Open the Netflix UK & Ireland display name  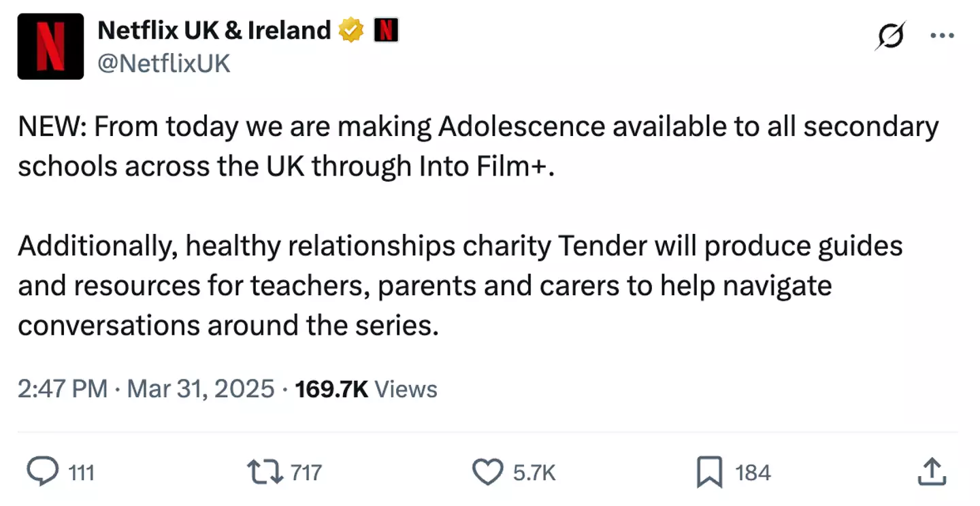coord(214,31)
